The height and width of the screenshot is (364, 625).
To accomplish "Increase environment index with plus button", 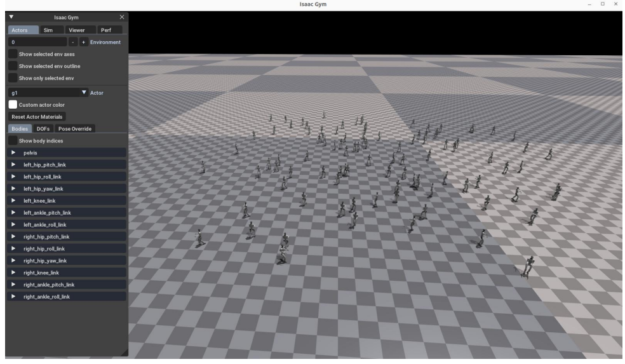I will tap(83, 42).
